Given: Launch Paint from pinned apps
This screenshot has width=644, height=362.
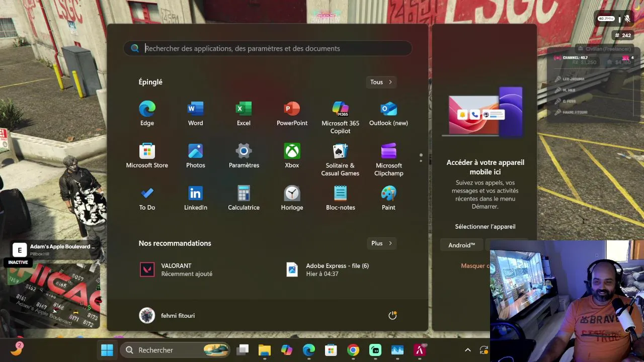Looking at the screenshot, I should (x=388, y=199).
